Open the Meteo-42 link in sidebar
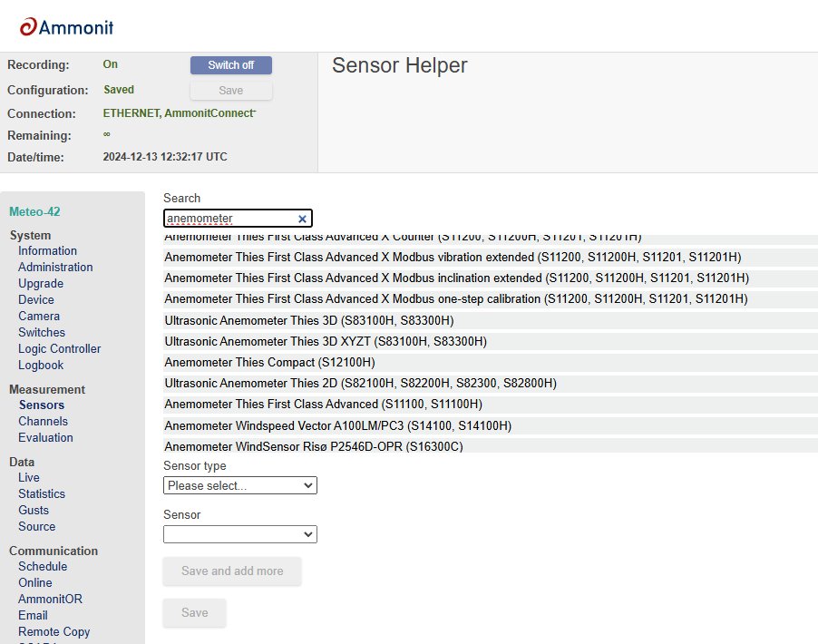Image resolution: width=818 pixels, height=644 pixels. point(35,212)
